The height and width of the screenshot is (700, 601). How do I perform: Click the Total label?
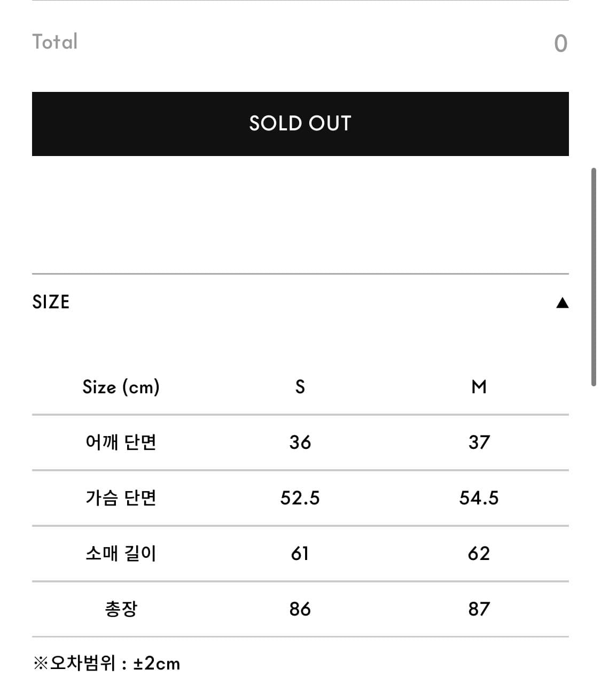click(x=55, y=42)
